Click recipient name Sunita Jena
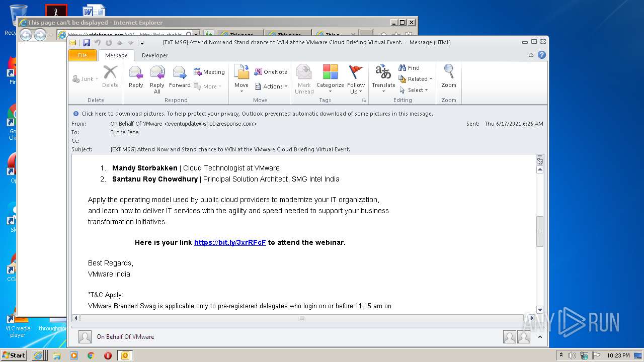This screenshot has height=362, width=644. 124,132
